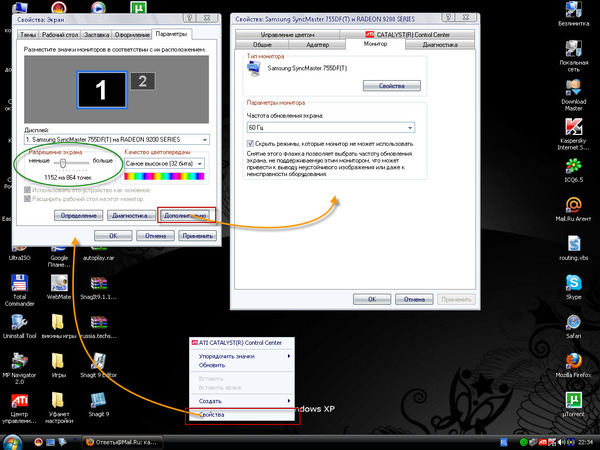Click Применить in Display Properties window

pyautogui.click(x=197, y=236)
